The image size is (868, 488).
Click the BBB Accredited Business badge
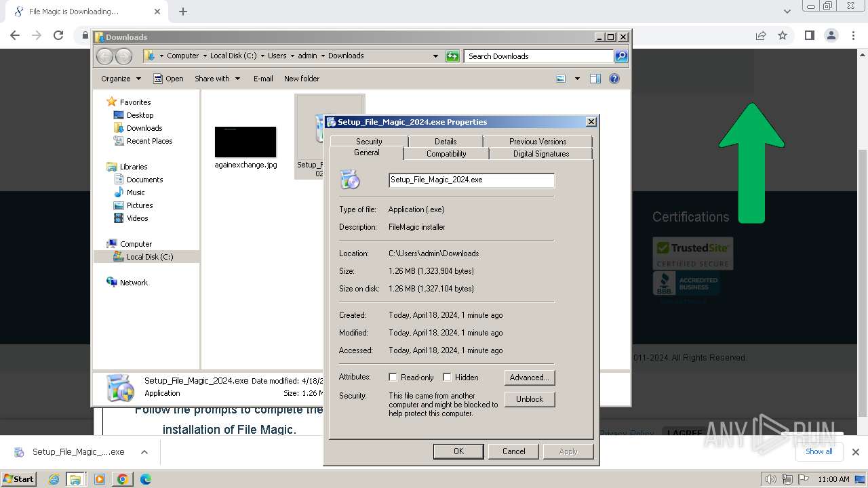(x=686, y=283)
